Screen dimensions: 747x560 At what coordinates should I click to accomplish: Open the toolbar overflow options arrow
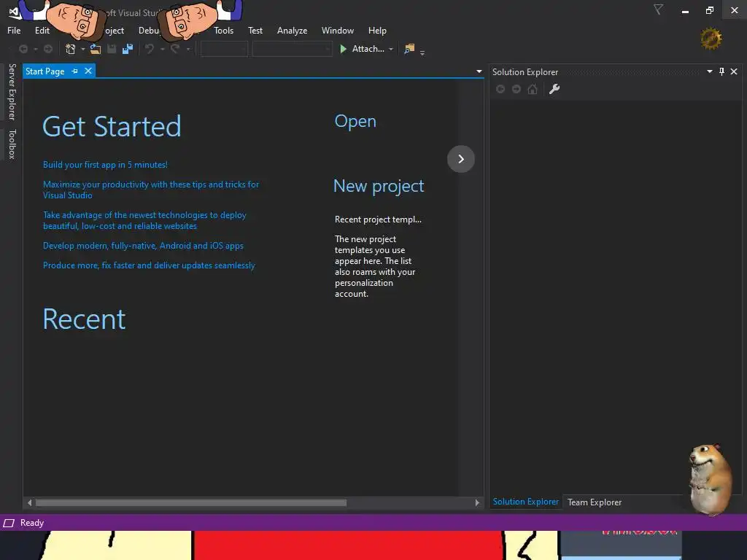pyautogui.click(x=422, y=52)
